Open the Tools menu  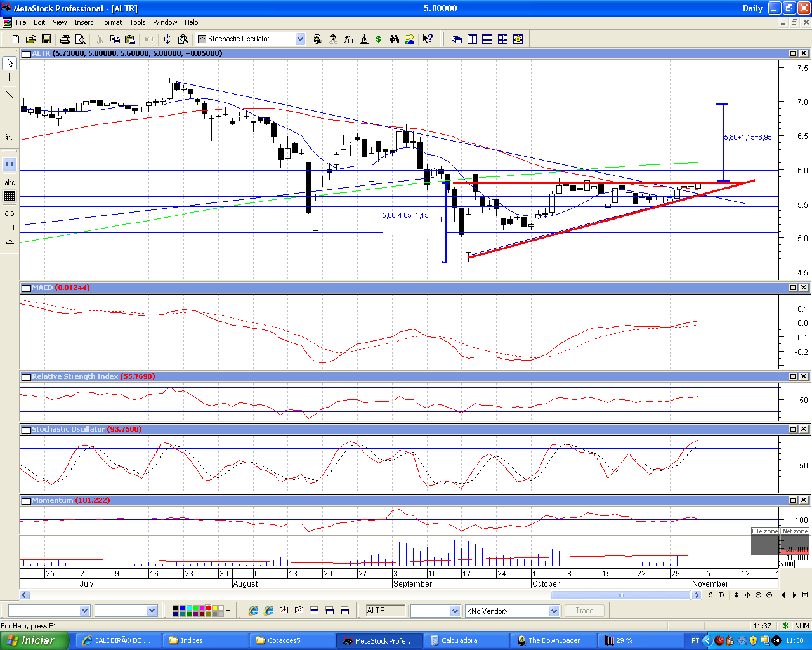[138, 22]
